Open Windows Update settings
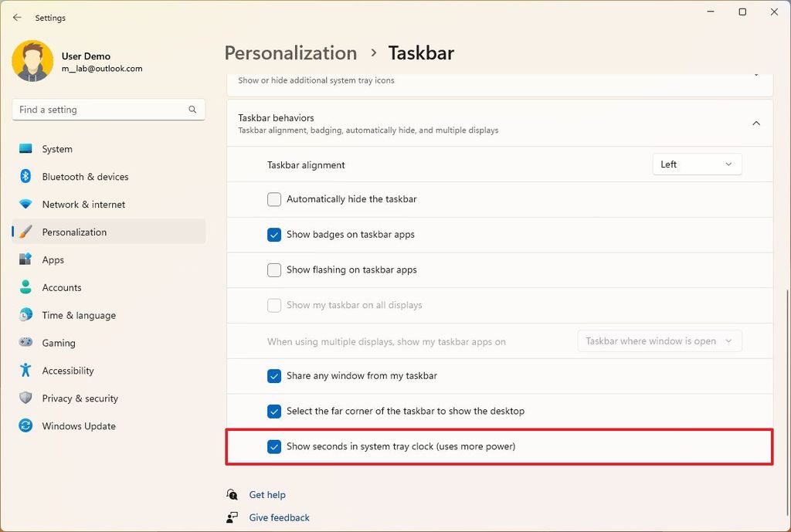Image resolution: width=791 pixels, height=532 pixels. [79, 425]
